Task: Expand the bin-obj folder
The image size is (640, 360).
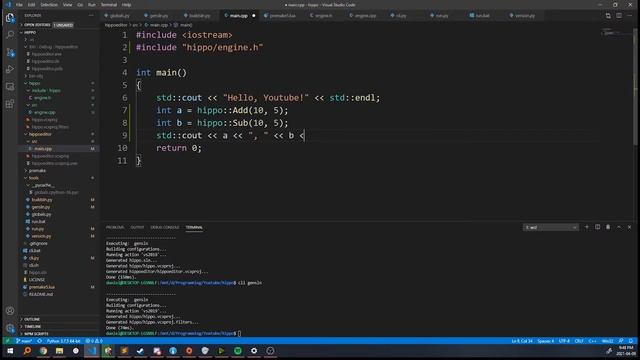Action: click(x=36, y=76)
